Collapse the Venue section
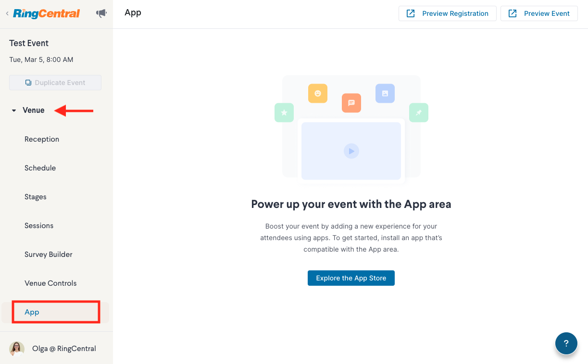This screenshot has width=588, height=364. [28, 110]
